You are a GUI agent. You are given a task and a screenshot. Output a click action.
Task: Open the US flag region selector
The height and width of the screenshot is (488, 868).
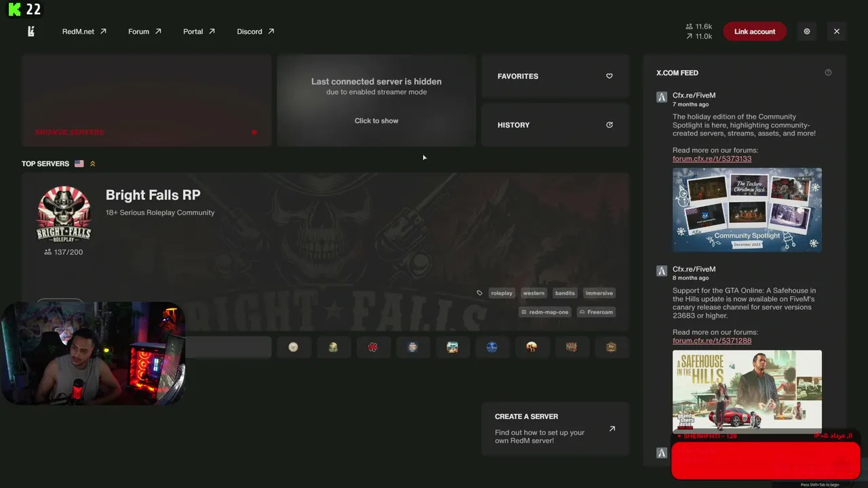coord(79,163)
